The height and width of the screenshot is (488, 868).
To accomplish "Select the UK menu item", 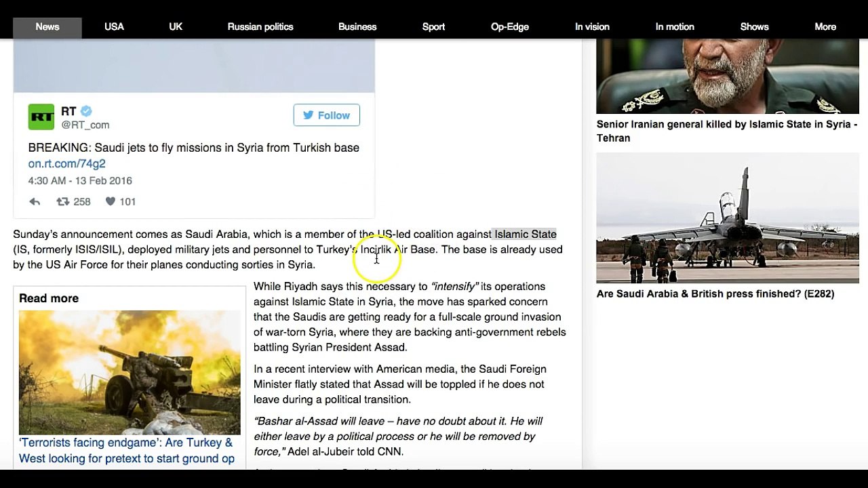I will pos(176,26).
